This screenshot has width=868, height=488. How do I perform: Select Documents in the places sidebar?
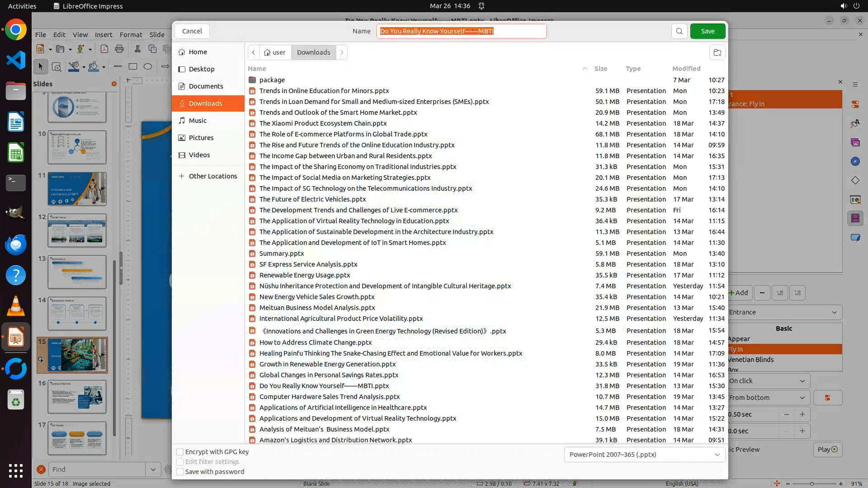[206, 86]
